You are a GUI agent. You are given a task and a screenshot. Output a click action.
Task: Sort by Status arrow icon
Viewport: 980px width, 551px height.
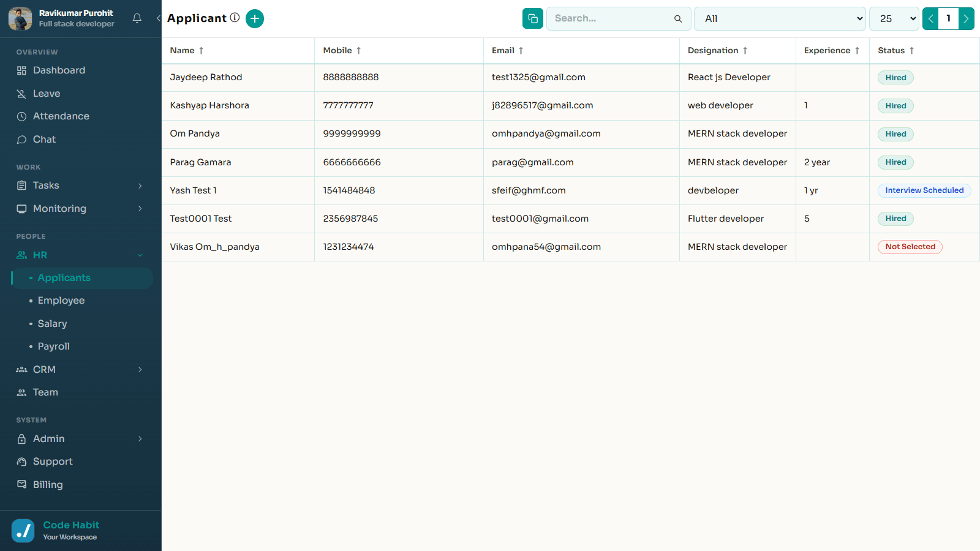click(x=912, y=51)
